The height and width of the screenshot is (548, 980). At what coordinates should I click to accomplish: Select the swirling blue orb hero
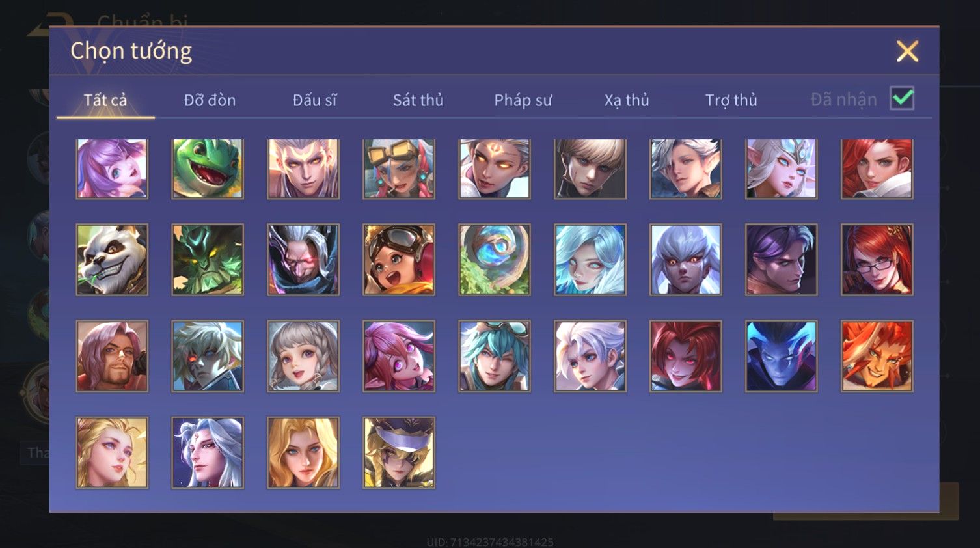point(495,260)
